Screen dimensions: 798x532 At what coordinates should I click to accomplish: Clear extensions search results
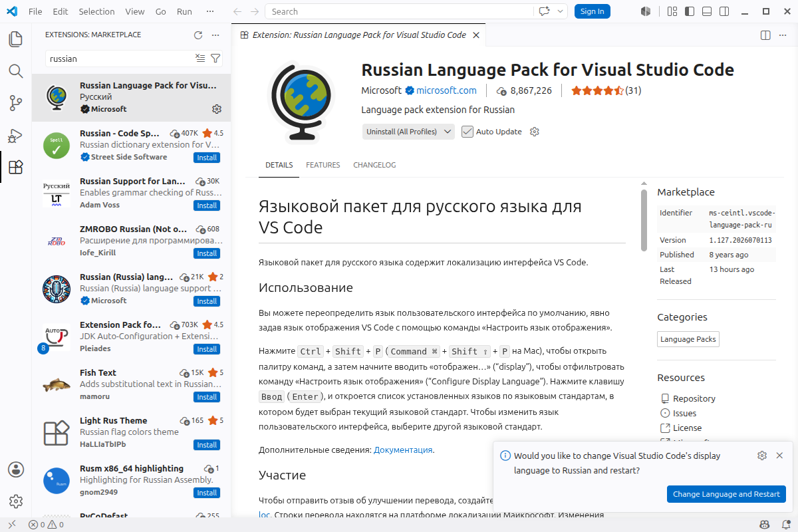coord(200,59)
